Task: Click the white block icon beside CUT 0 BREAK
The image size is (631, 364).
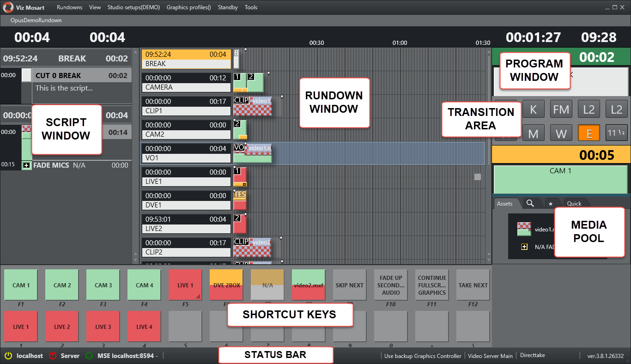Action: point(27,75)
